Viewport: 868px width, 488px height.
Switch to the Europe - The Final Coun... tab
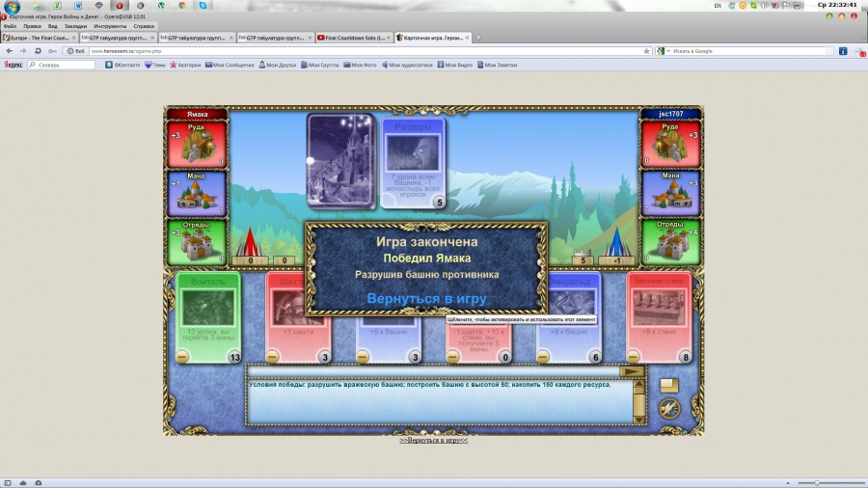point(40,38)
